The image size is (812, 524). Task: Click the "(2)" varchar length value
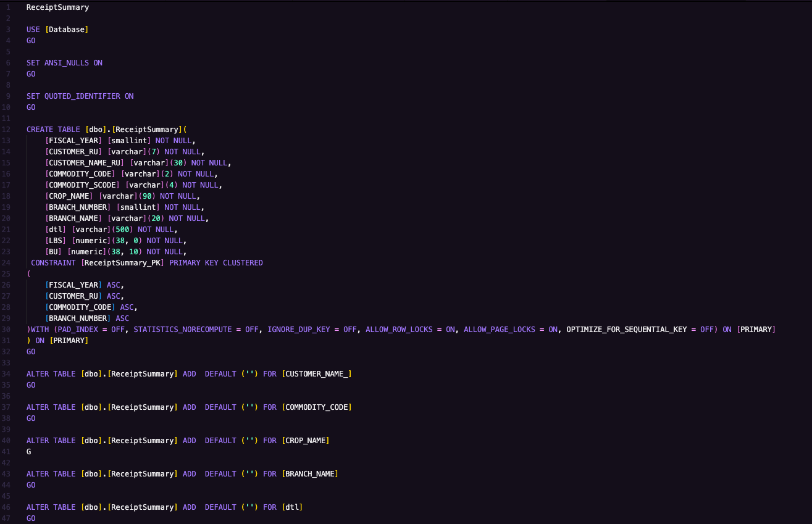(x=167, y=174)
